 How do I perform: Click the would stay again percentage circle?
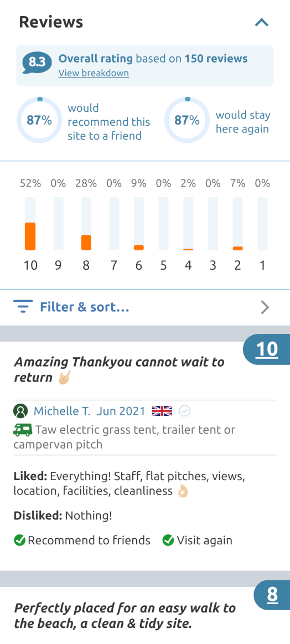pos(187,120)
